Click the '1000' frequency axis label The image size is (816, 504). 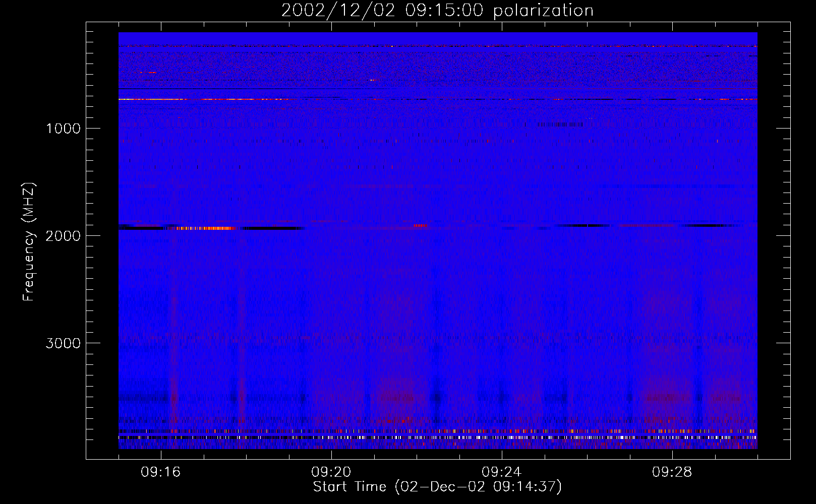(x=63, y=129)
